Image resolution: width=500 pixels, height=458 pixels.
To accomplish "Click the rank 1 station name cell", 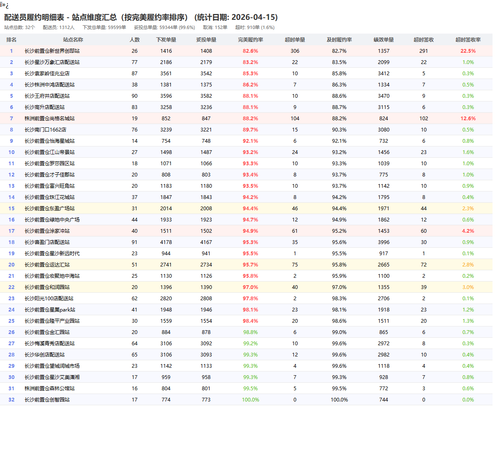I will [52, 51].
